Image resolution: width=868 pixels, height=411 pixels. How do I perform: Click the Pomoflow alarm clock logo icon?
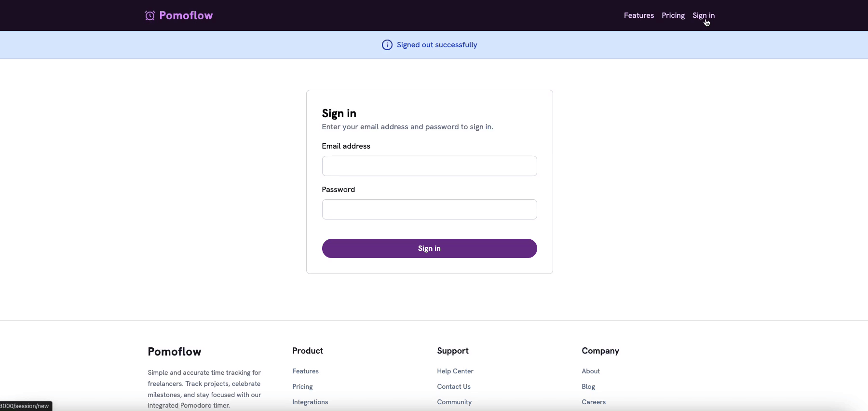click(150, 15)
